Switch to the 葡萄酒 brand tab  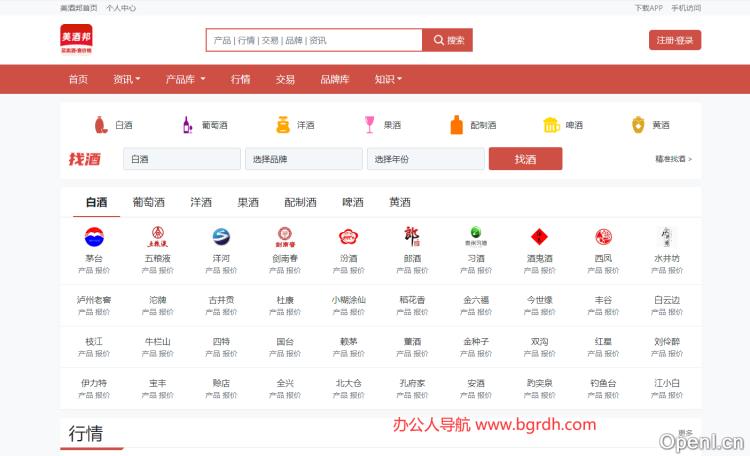pos(149,202)
